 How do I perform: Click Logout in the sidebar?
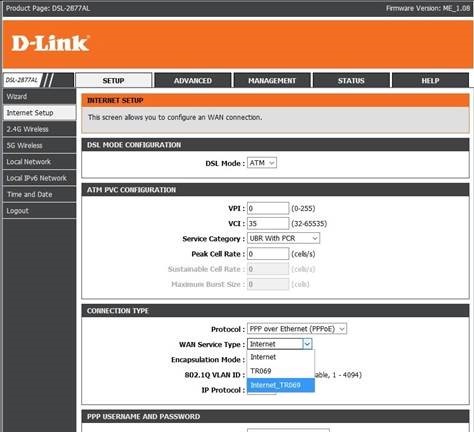pyautogui.click(x=39, y=211)
